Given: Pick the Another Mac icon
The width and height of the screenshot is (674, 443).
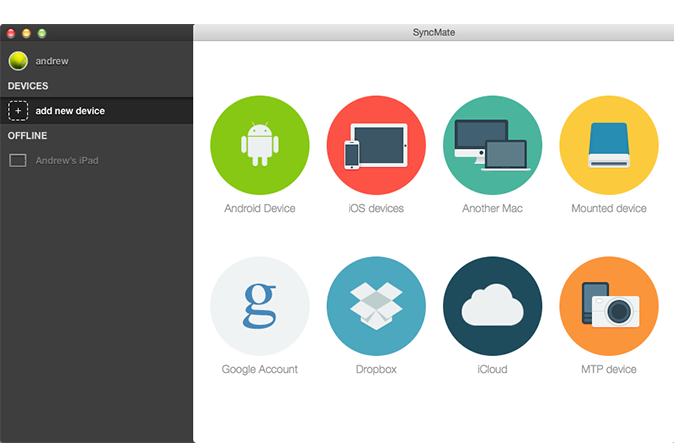Looking at the screenshot, I should coord(493,145).
